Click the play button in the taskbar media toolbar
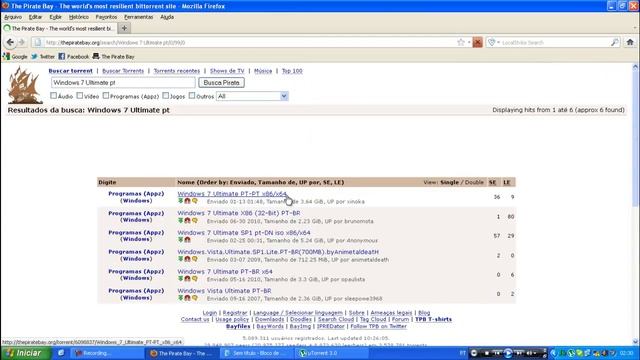The height and width of the screenshot is (360, 640). click(x=508, y=353)
